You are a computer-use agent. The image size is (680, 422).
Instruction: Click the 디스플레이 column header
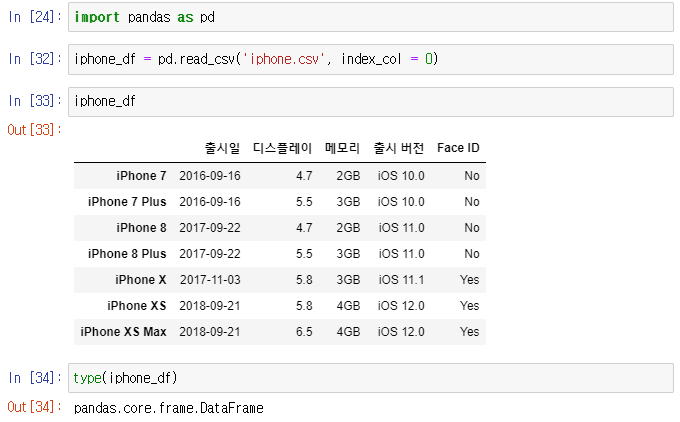(x=282, y=148)
